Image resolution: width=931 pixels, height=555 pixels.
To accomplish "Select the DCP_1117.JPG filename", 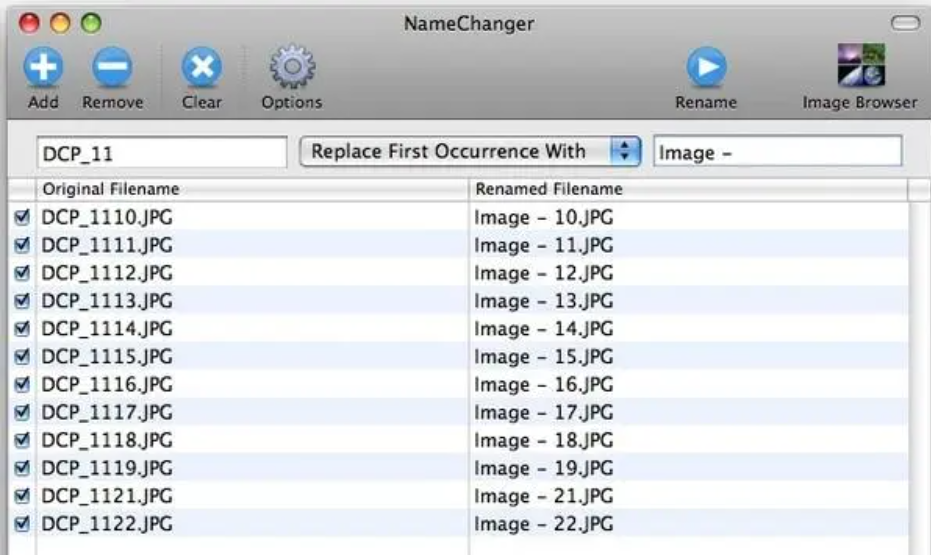I will click(107, 413).
